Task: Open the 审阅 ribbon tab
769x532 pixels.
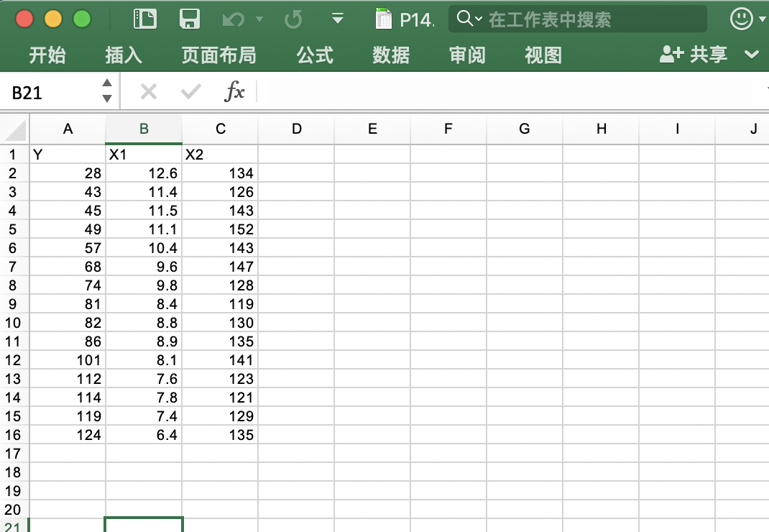Action: point(467,55)
